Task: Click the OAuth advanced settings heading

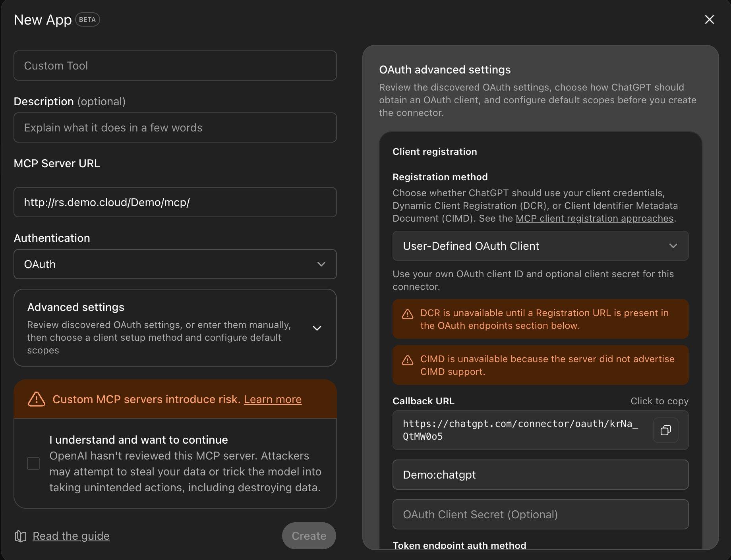Action: coord(445,70)
